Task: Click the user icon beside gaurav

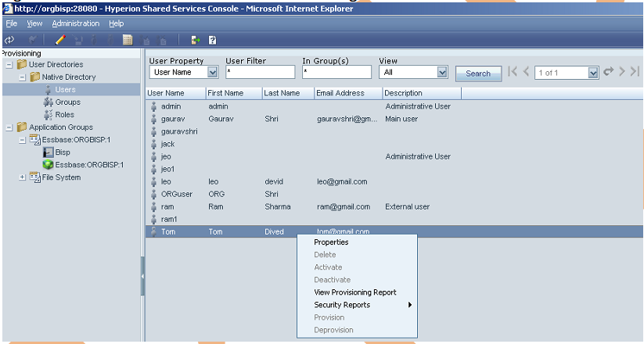Action: click(153, 119)
